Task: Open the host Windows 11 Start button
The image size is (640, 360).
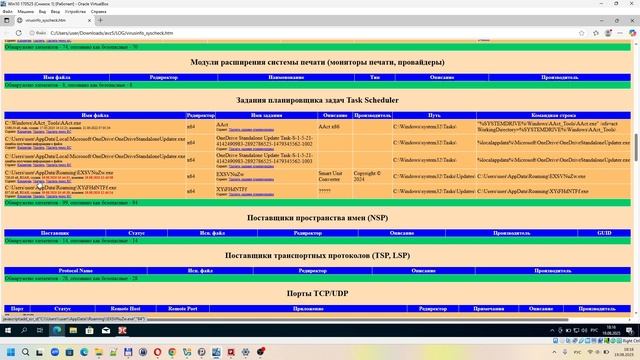Action: point(11,352)
